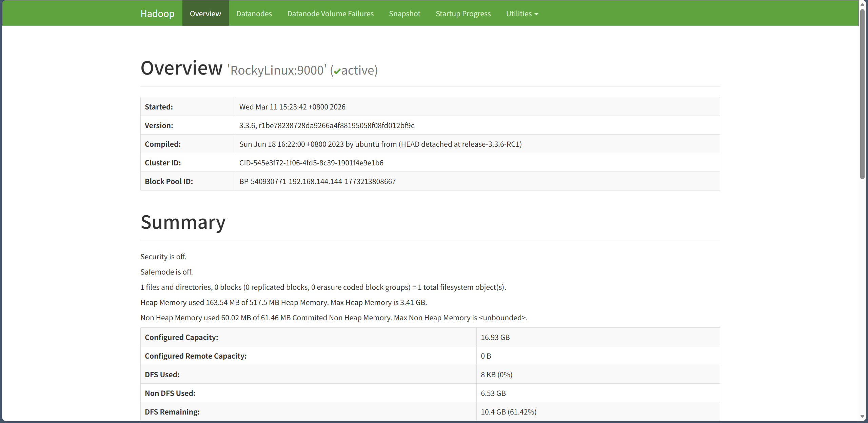Click the green active checkmark icon
This screenshot has height=423, width=868.
coord(337,72)
